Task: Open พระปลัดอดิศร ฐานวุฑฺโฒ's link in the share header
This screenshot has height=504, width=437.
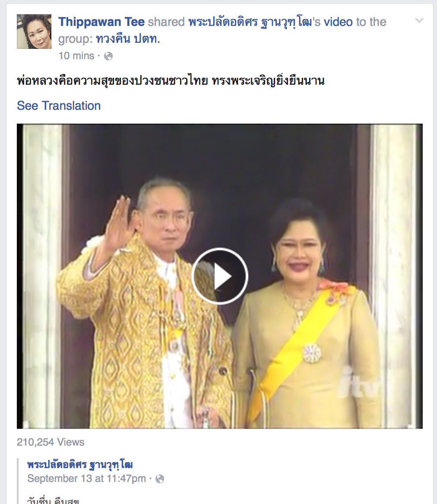Action: [252, 22]
